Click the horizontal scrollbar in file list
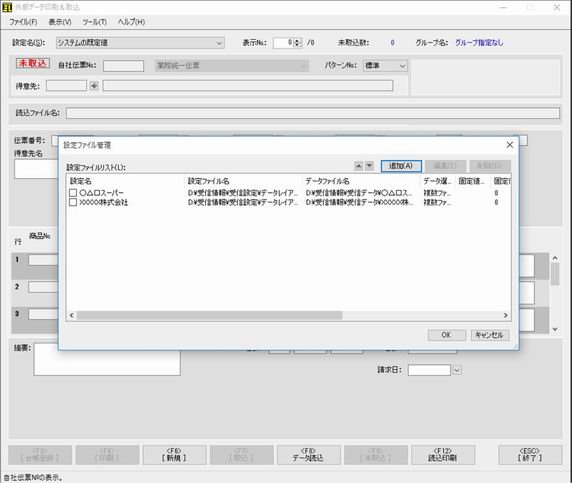This screenshot has height=483, width=572. click(209, 315)
